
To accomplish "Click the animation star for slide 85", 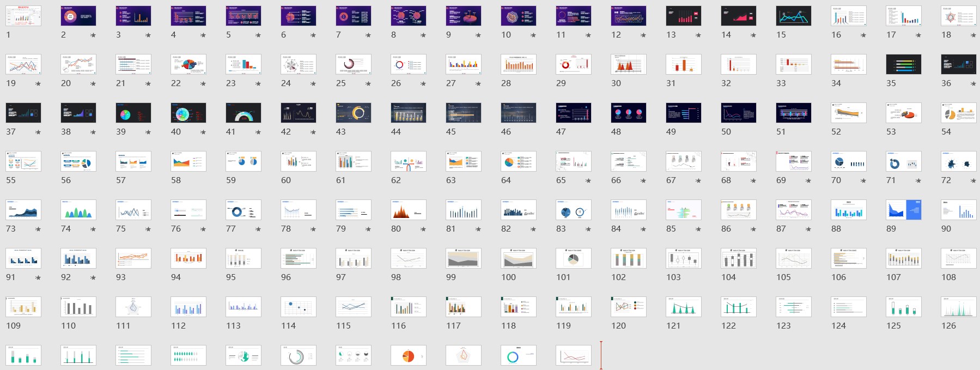I will 698,229.
